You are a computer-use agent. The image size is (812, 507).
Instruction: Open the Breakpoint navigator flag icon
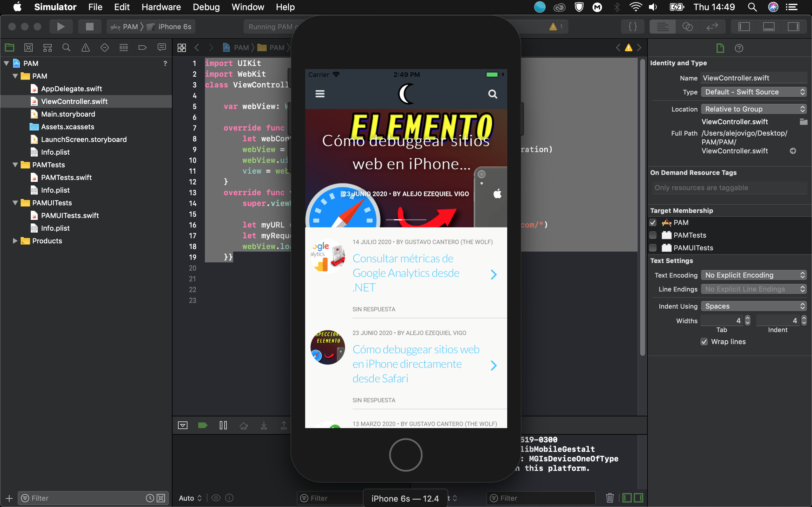coord(142,47)
